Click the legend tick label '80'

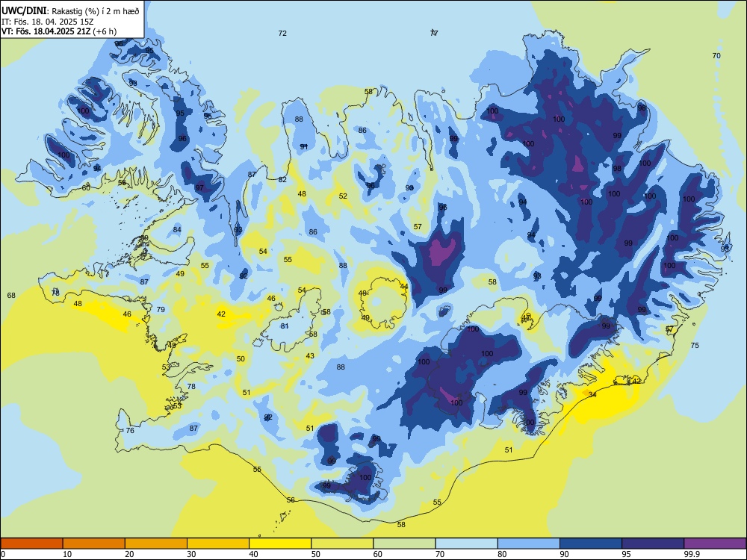click(x=502, y=554)
